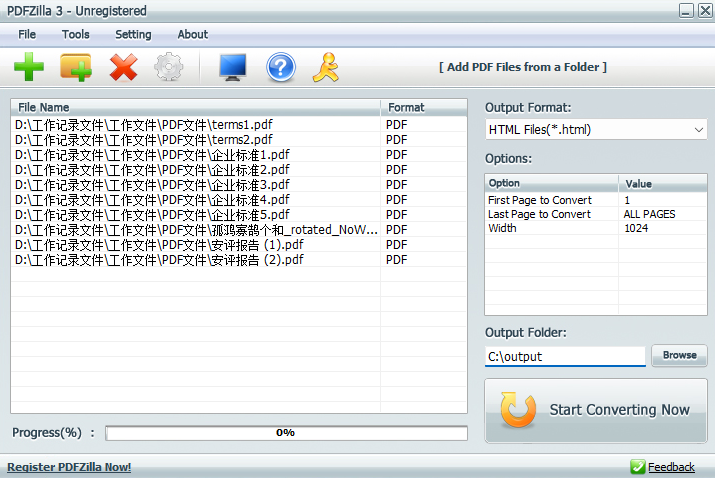Open the File menu

click(27, 34)
